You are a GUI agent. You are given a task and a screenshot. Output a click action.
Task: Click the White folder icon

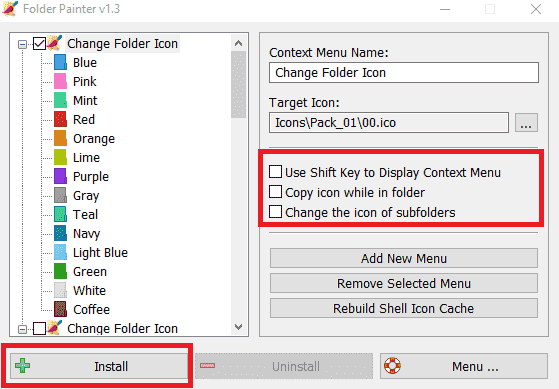coord(60,291)
